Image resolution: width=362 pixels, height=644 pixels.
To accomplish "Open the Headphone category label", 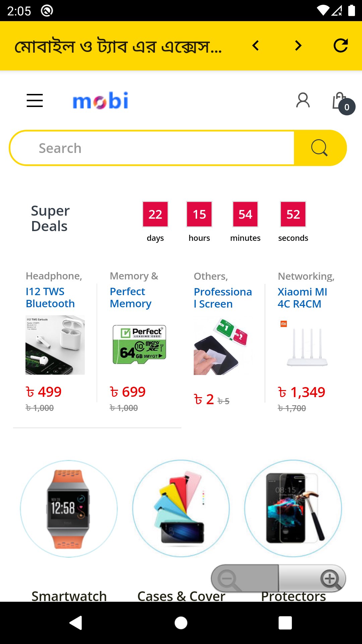I will [54, 276].
